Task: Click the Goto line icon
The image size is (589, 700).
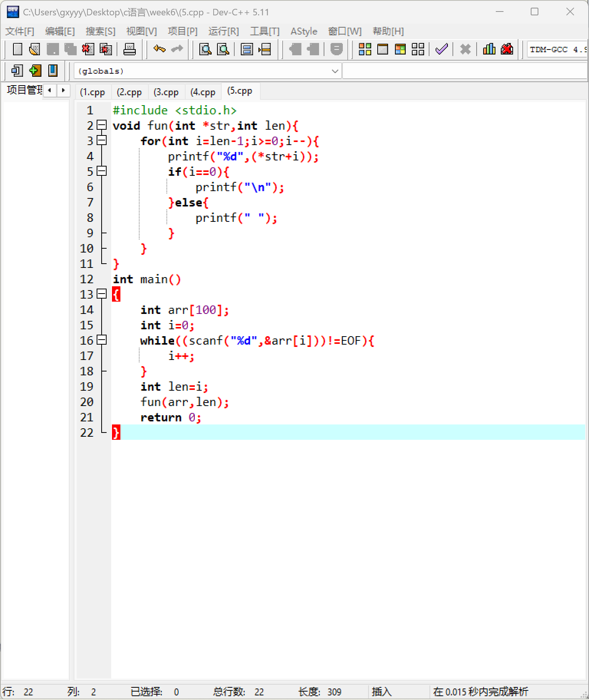Action: point(265,49)
